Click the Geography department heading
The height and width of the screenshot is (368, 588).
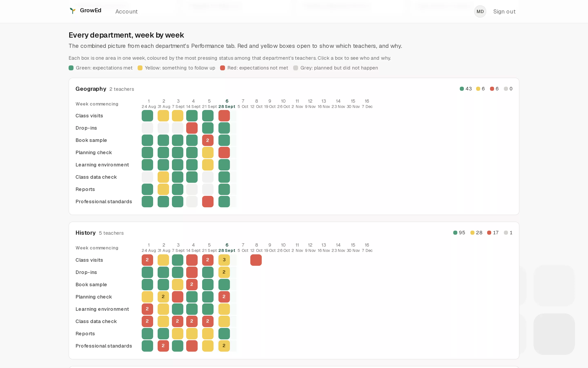(x=91, y=89)
